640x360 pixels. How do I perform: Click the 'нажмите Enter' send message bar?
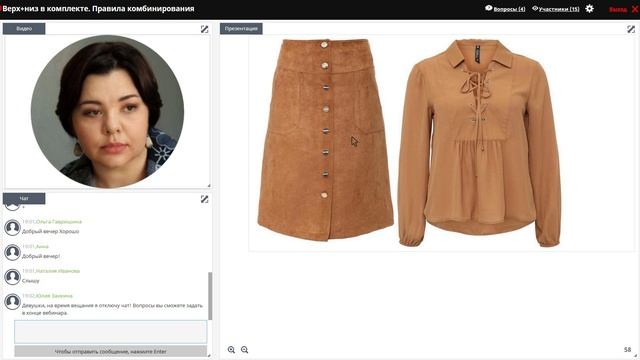[111, 351]
